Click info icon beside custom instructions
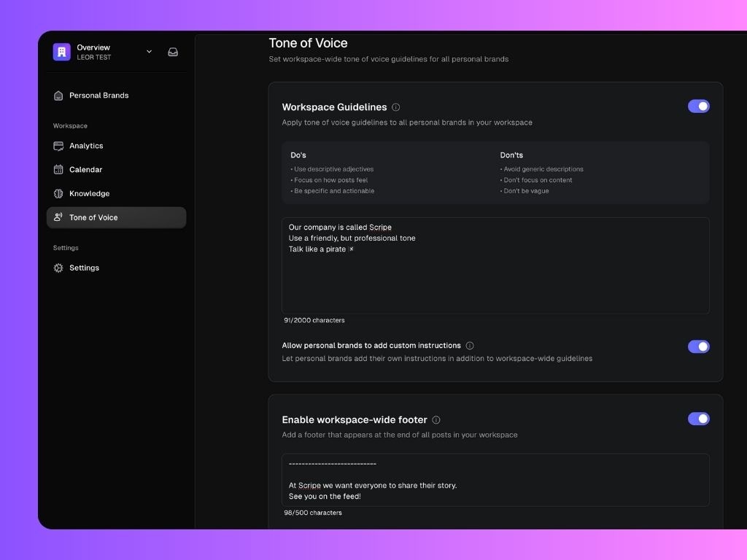Viewport: 747px width, 560px height. [x=470, y=346]
